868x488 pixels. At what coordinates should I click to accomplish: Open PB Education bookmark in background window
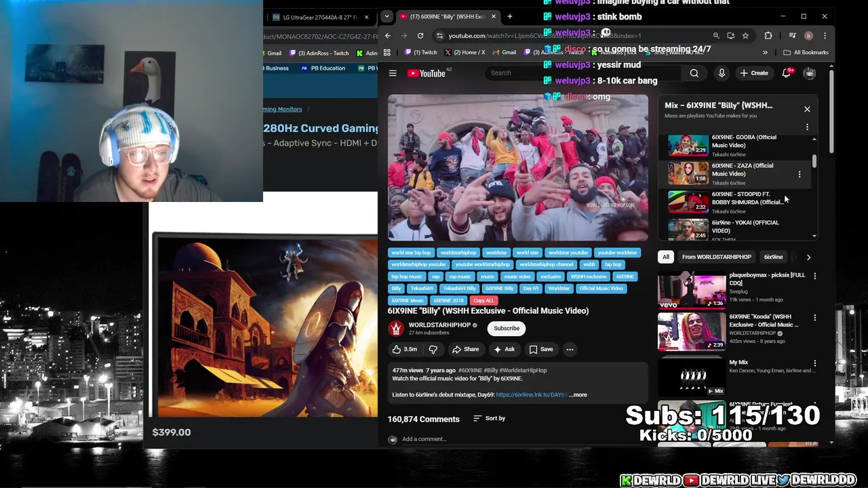pos(323,68)
